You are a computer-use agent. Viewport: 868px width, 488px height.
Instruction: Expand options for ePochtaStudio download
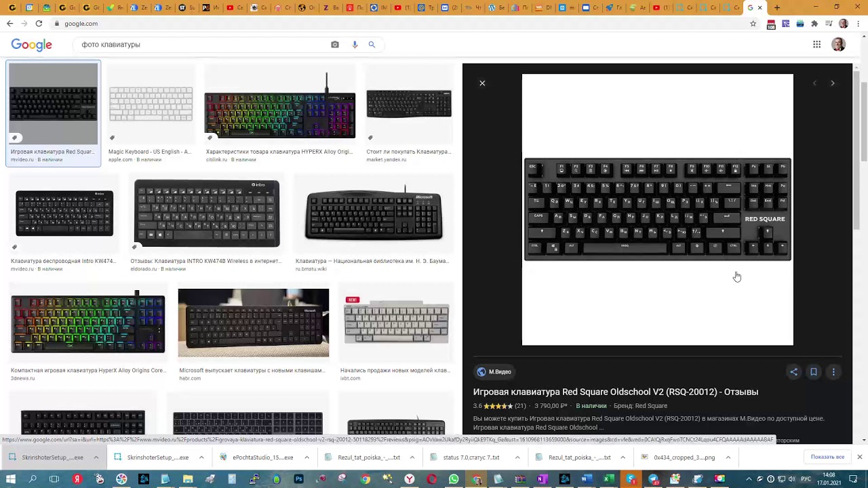coord(307,457)
